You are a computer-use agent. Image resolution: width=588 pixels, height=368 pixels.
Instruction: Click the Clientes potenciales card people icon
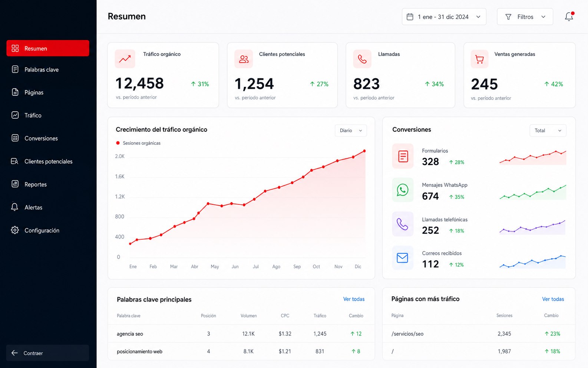tap(244, 59)
